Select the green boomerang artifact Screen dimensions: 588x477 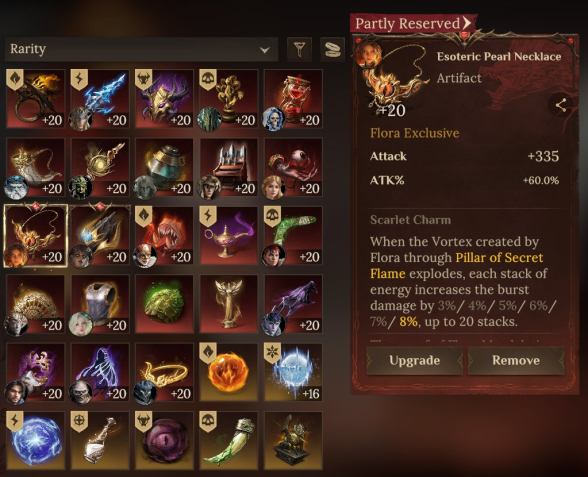tap(293, 236)
